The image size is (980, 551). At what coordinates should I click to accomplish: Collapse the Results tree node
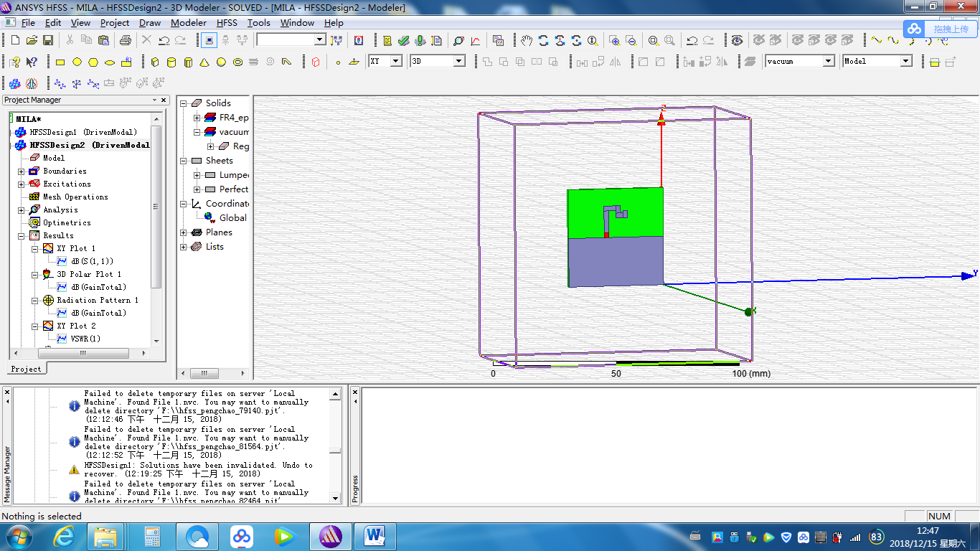point(22,236)
